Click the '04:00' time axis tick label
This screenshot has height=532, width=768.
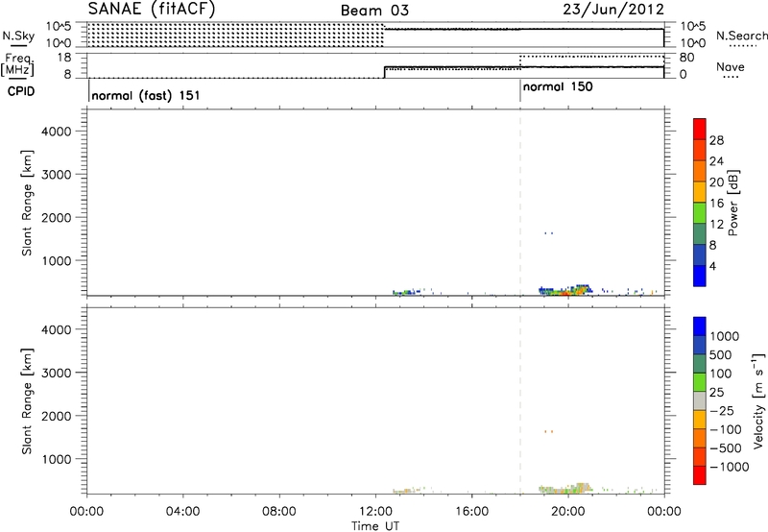pos(183,512)
